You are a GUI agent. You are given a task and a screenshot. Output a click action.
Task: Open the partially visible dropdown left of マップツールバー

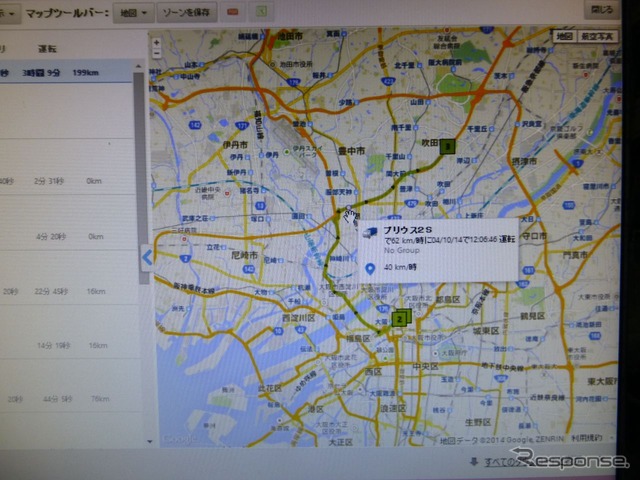pyautogui.click(x=9, y=13)
